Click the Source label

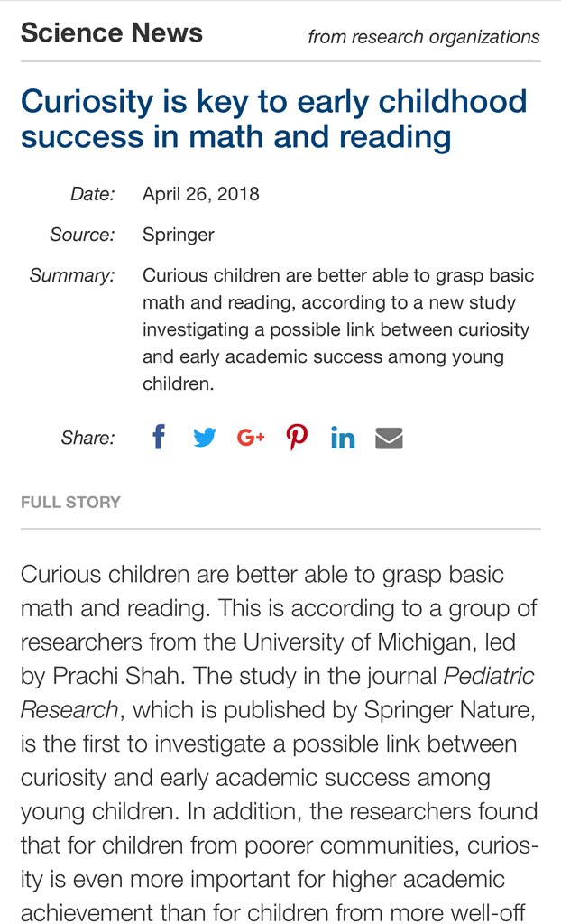coord(82,235)
